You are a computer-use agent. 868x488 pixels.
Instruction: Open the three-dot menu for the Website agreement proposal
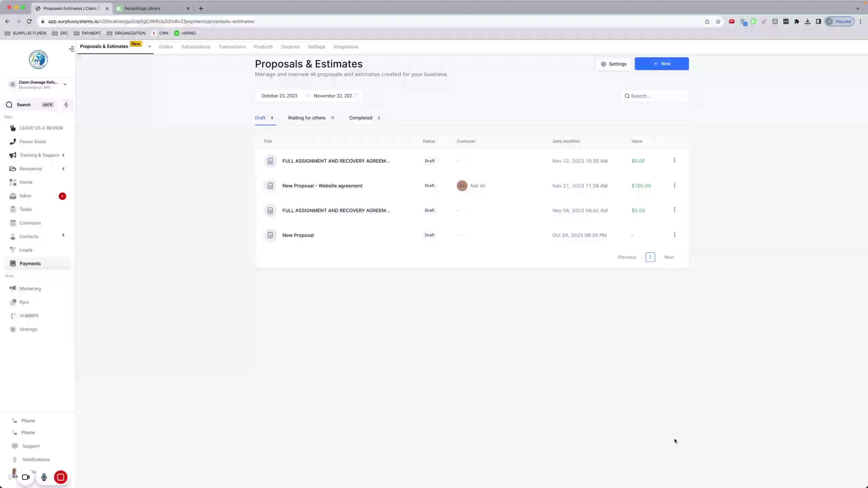click(674, 185)
